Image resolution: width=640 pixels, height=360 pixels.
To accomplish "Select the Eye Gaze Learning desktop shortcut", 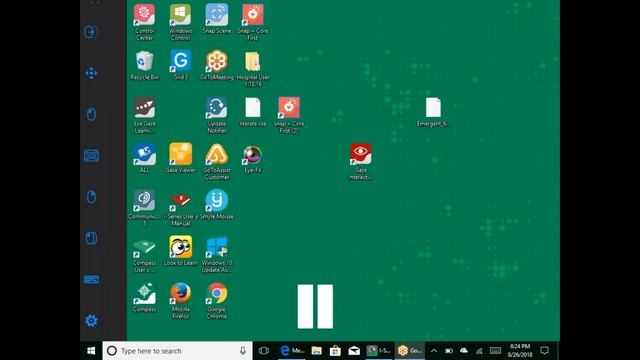I will pos(144,115).
